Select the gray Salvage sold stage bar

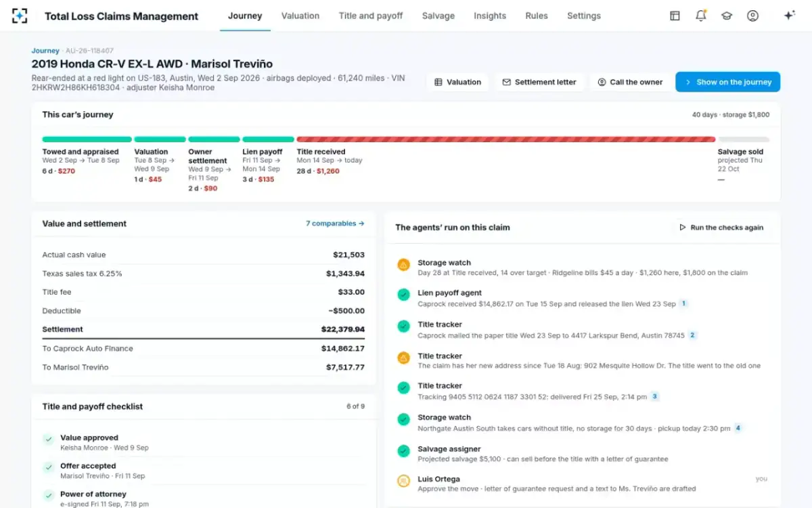click(x=744, y=140)
